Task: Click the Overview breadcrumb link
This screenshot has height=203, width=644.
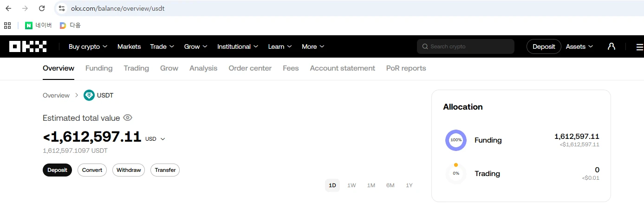Action: (x=56, y=95)
